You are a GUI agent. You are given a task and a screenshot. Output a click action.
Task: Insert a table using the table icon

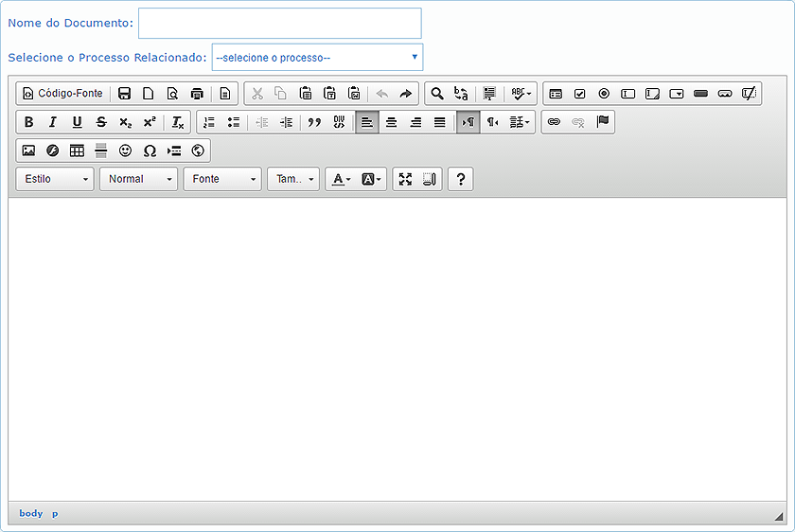(78, 151)
